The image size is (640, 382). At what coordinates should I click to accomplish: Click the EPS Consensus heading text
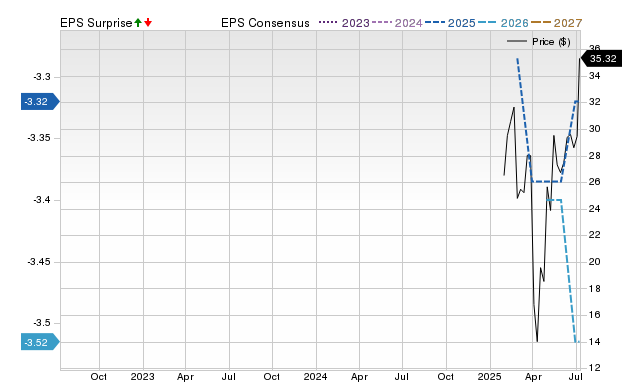265,23
